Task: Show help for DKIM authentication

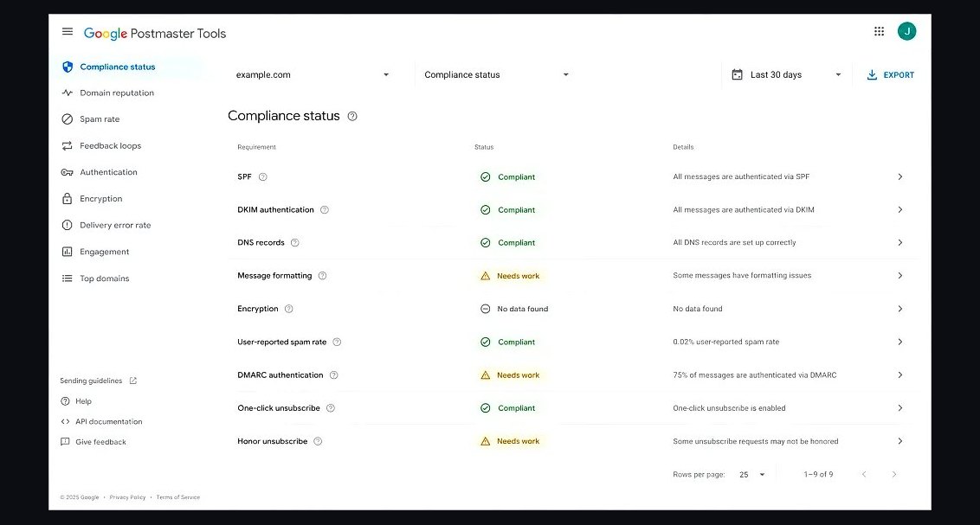Action: coord(325,210)
